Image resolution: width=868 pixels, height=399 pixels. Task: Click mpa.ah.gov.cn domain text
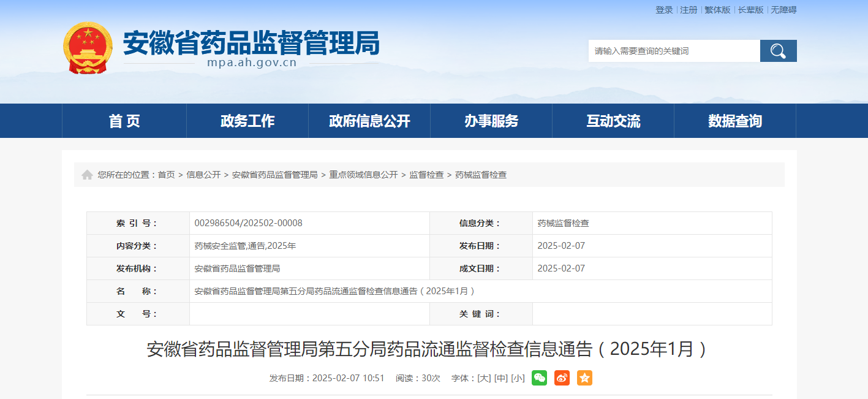[252, 63]
